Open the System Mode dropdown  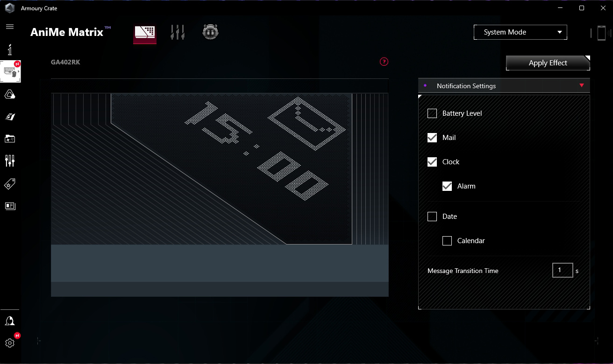click(x=520, y=32)
